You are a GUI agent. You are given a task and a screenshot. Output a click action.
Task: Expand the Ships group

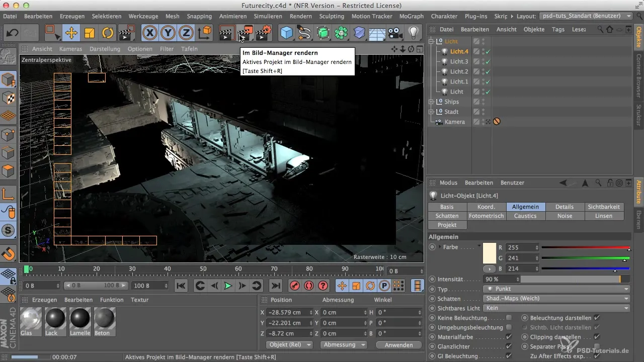click(432, 102)
